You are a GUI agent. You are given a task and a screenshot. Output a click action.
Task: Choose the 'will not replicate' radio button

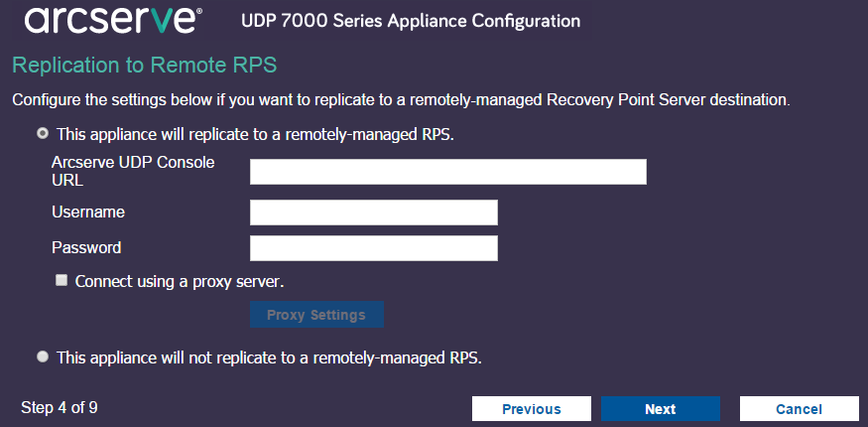pyautogui.click(x=43, y=356)
